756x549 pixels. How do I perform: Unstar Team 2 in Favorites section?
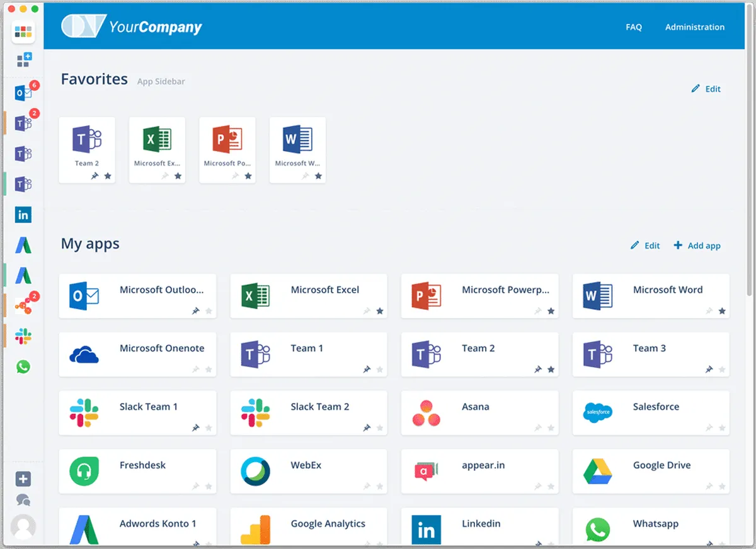coord(108,176)
